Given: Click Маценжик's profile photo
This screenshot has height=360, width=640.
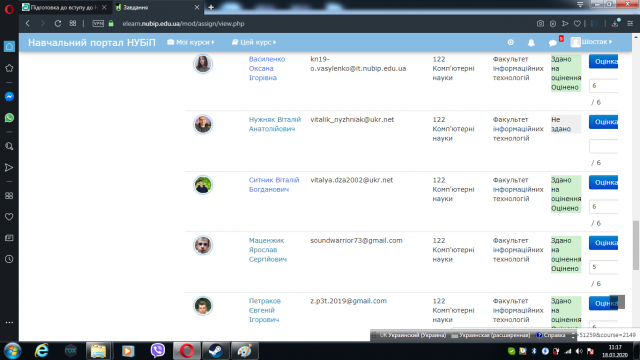Looking at the screenshot, I should coord(203,245).
